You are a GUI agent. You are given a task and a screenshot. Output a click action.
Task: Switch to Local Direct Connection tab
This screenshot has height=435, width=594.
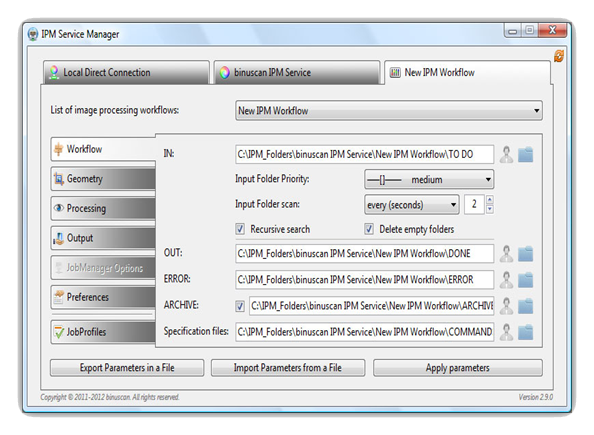point(126,72)
